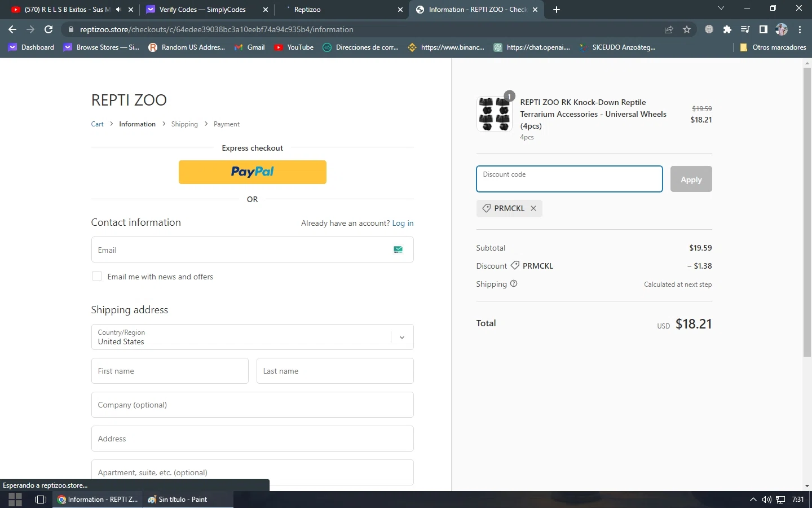The width and height of the screenshot is (812, 508).
Task: Click the page vertical scrollbar
Action: [807, 212]
